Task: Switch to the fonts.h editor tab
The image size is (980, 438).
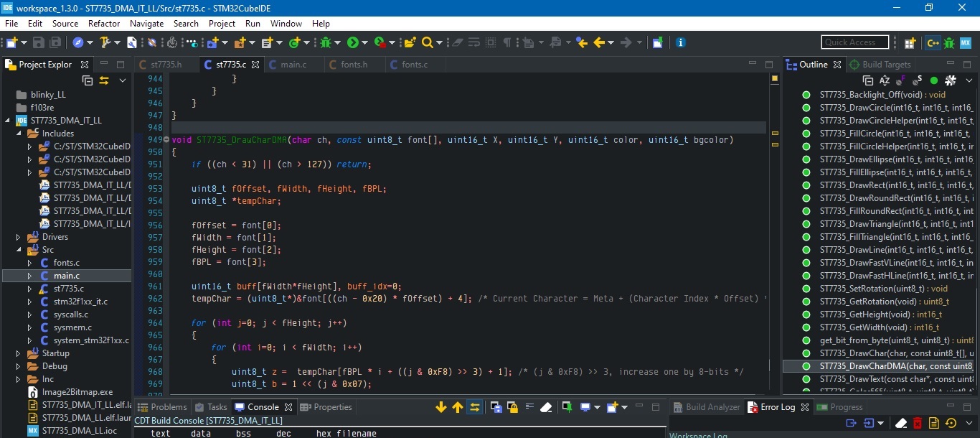Action: coord(354,65)
